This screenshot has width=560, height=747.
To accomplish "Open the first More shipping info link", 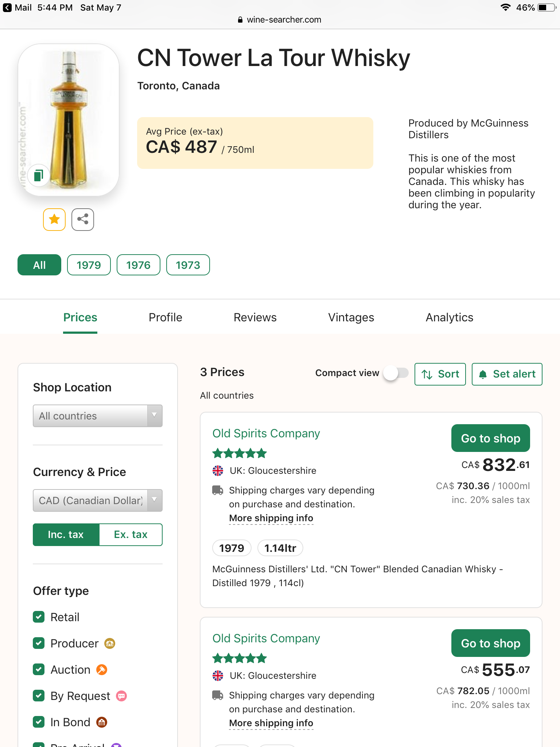I will click(x=271, y=518).
